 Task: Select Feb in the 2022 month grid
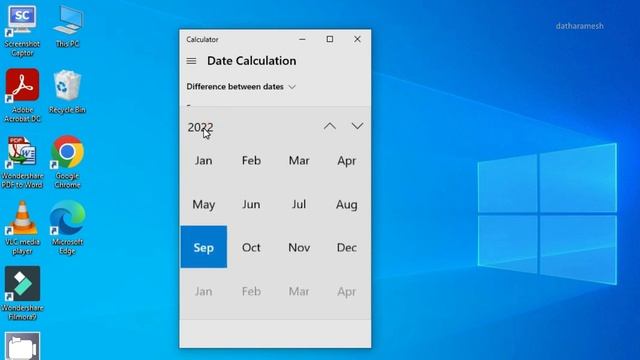[x=251, y=160]
